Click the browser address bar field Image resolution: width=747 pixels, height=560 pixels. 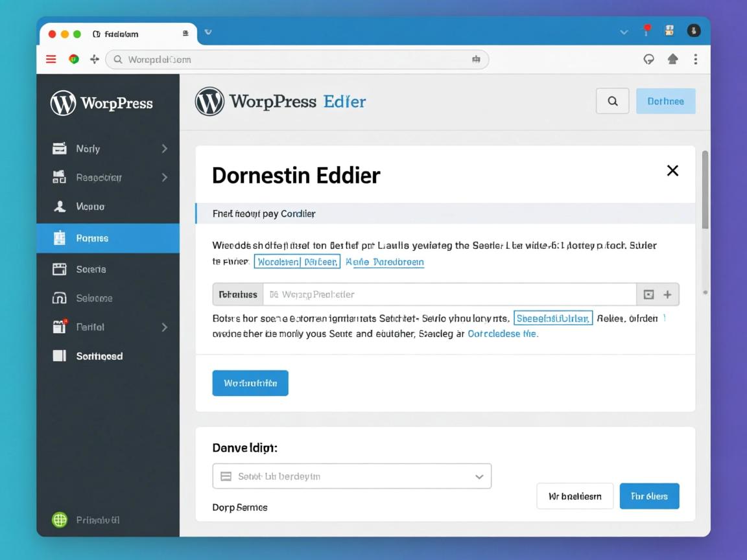297,60
